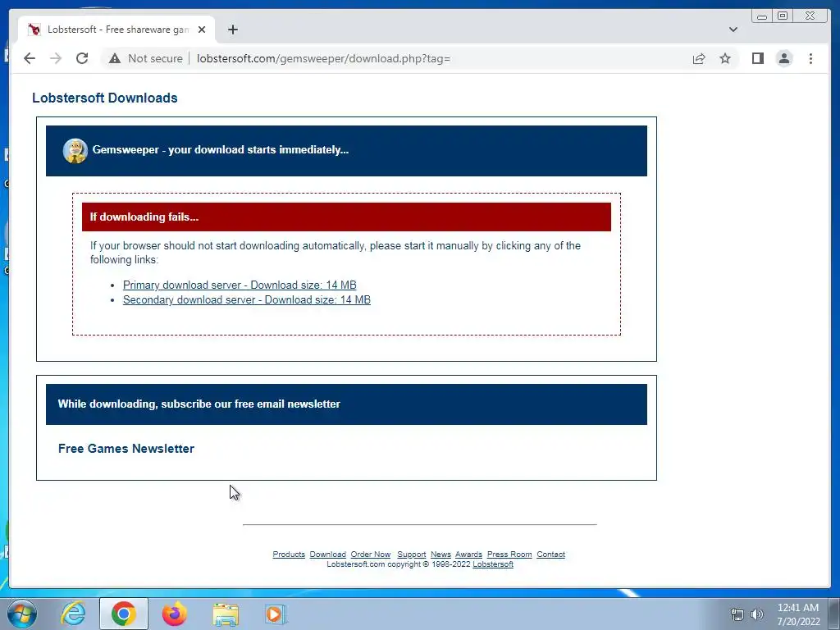The height and width of the screenshot is (630, 840).
Task: Open the News footer link
Action: [441, 555]
